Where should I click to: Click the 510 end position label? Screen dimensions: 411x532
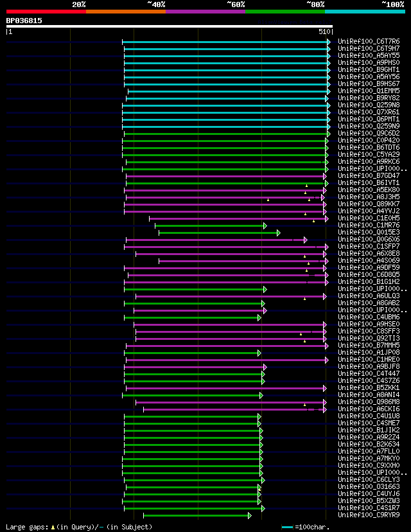tap(324, 31)
